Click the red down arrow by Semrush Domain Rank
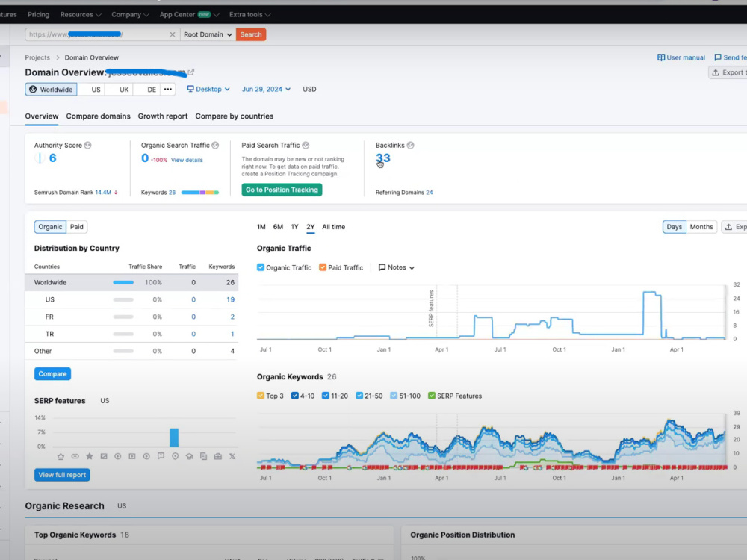 tap(116, 193)
